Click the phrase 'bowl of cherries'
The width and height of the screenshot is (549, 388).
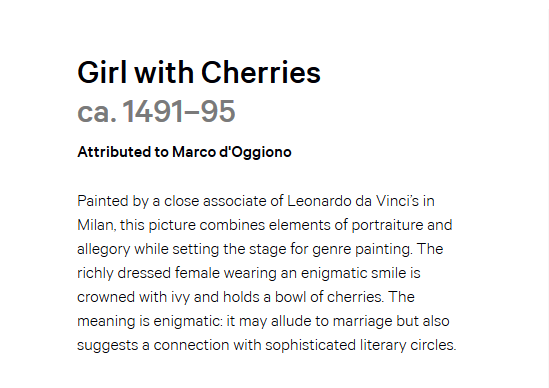[328, 297]
